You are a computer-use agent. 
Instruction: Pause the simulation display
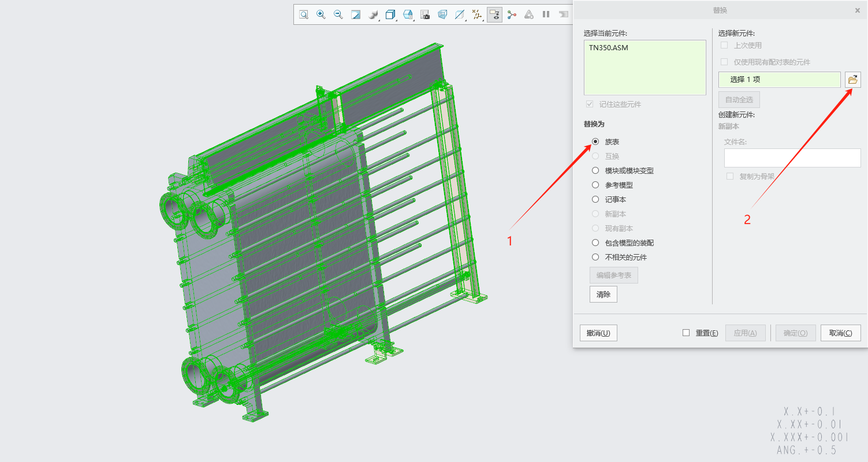tap(546, 14)
